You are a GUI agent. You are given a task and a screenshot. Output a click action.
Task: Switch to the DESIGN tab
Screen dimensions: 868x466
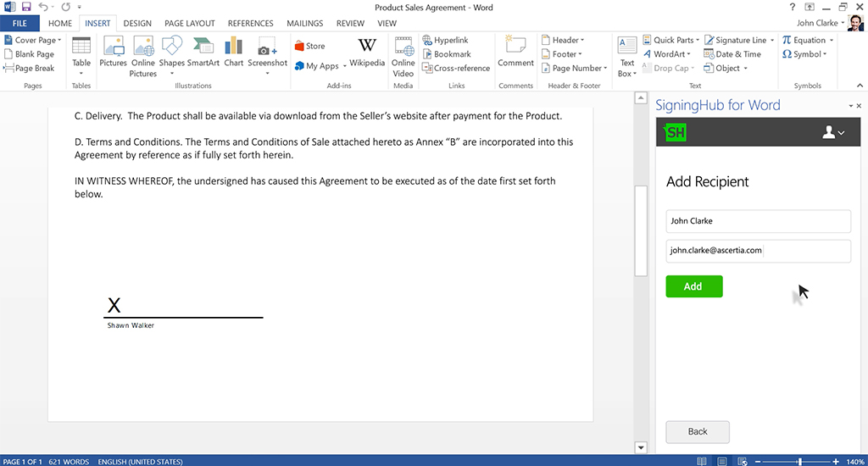(x=137, y=23)
